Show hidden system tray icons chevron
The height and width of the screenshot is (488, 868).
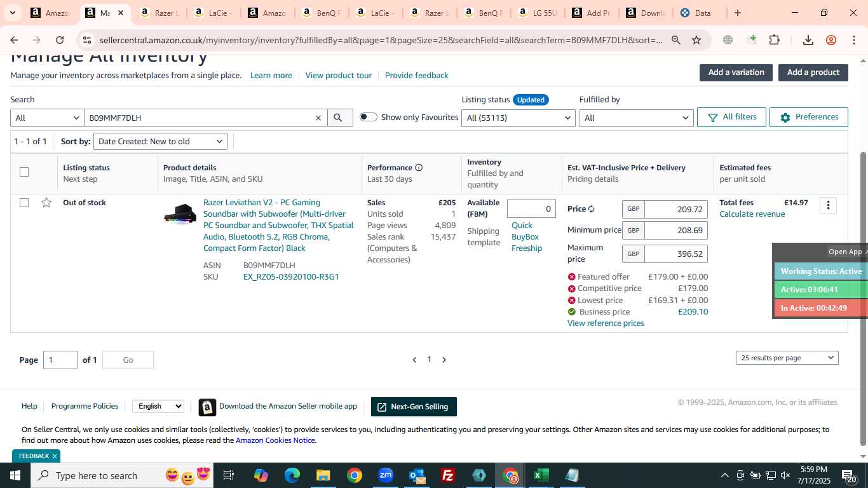click(724, 475)
